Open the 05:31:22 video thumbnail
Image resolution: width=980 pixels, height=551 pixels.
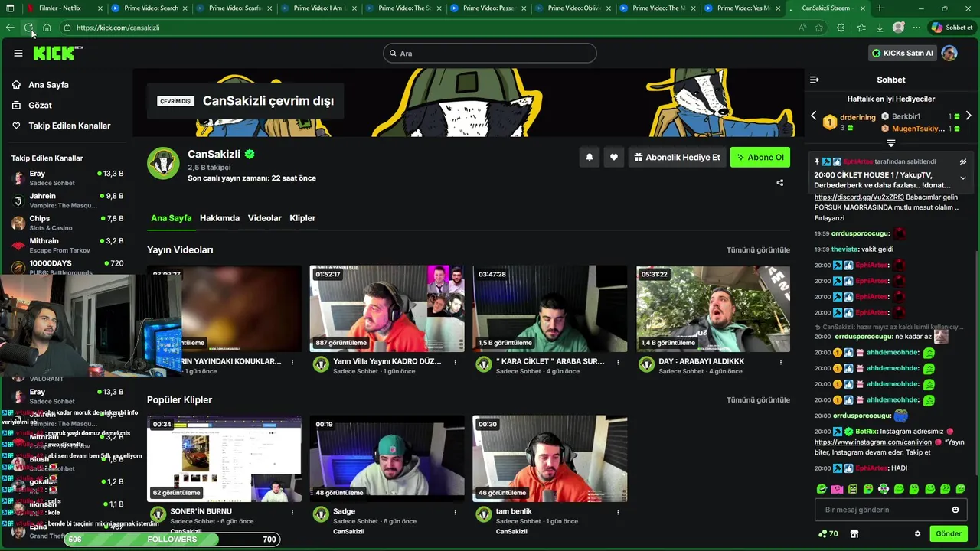click(713, 309)
